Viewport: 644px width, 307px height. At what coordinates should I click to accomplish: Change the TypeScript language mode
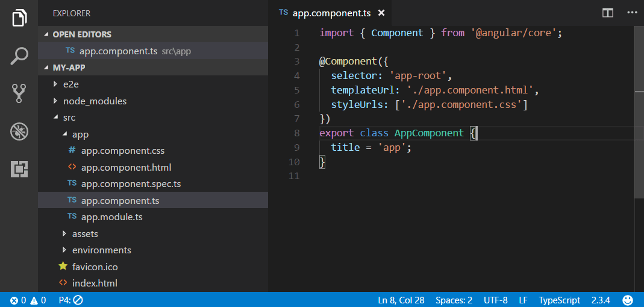(x=559, y=300)
